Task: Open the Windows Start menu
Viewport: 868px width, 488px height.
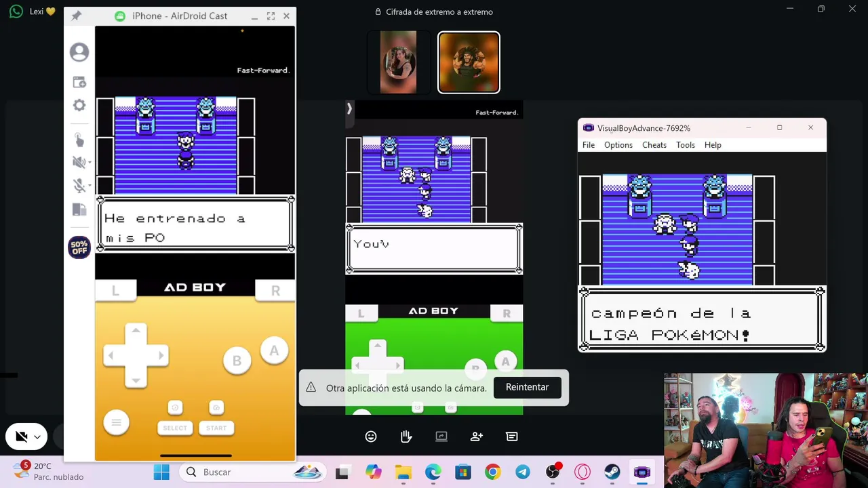Action: pos(161,472)
